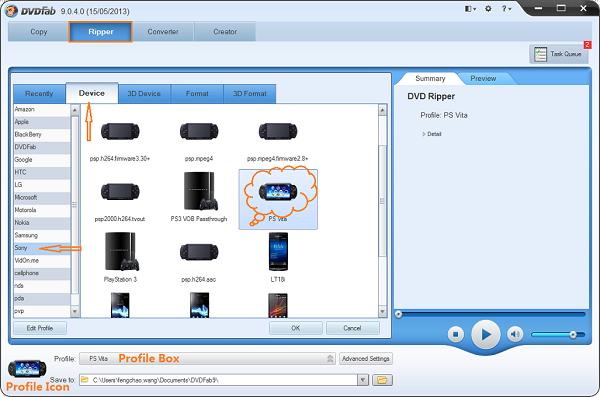Open the settings gear menu

tap(488, 8)
